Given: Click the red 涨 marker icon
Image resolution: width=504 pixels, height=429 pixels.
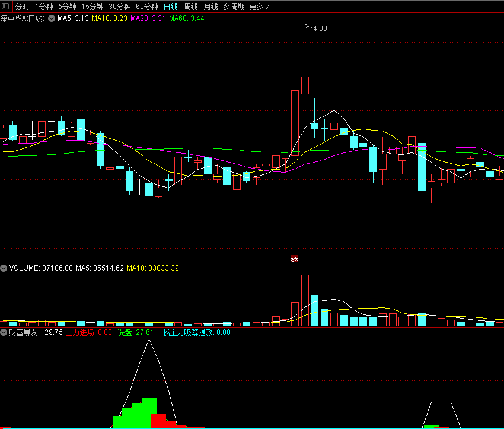Looking at the screenshot, I should point(294,259).
